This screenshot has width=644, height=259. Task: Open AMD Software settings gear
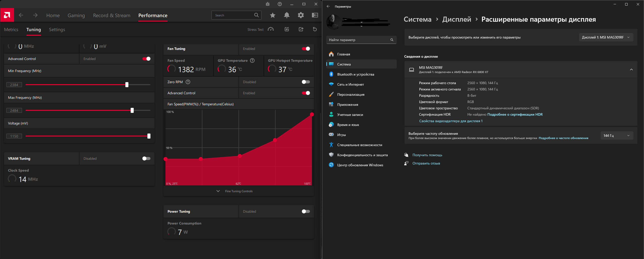pyautogui.click(x=301, y=15)
